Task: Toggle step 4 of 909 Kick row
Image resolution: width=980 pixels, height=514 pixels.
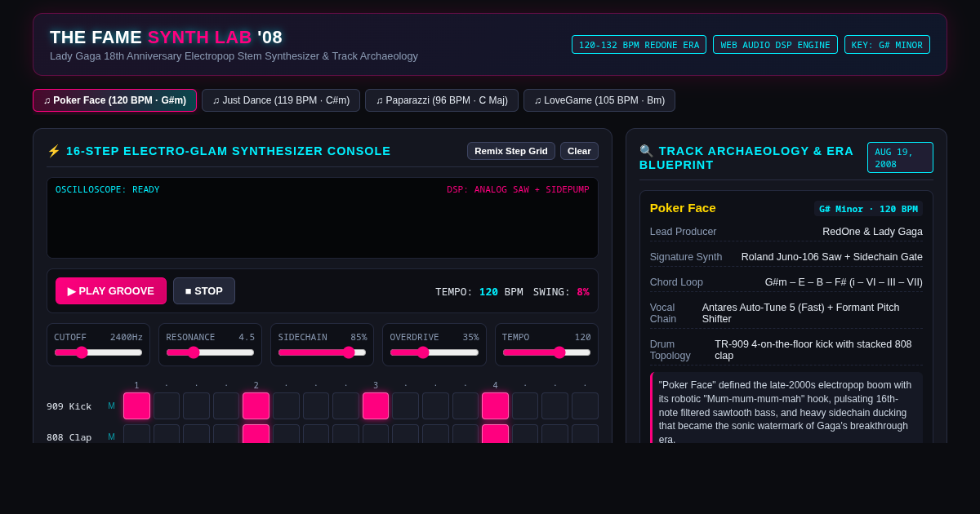Action: point(226,406)
